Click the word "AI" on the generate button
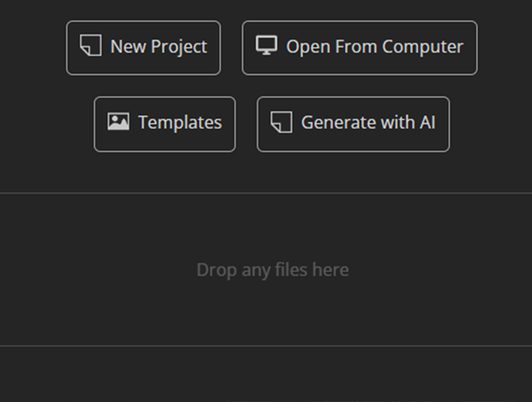The width and height of the screenshot is (532, 402). (x=427, y=123)
